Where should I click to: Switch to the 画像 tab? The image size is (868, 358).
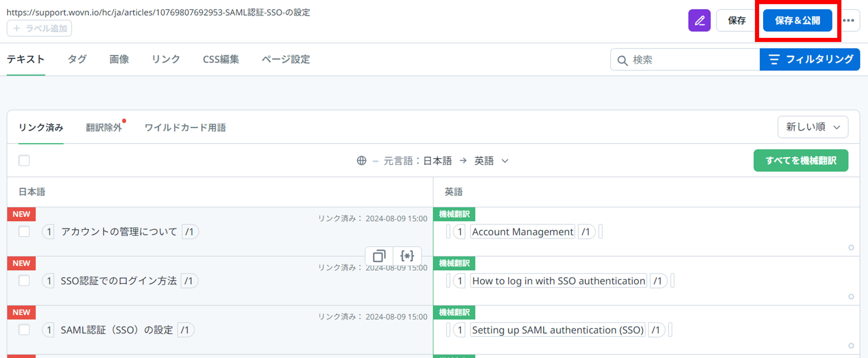click(119, 59)
